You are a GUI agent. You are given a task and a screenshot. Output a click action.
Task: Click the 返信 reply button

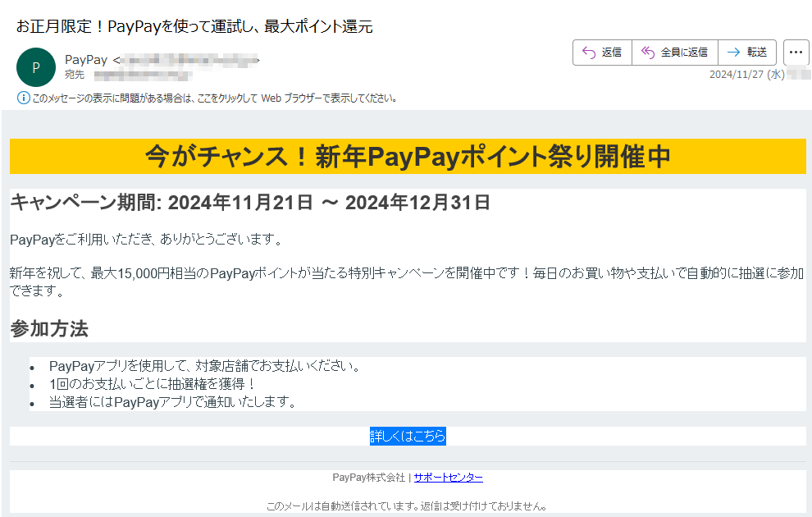602,53
